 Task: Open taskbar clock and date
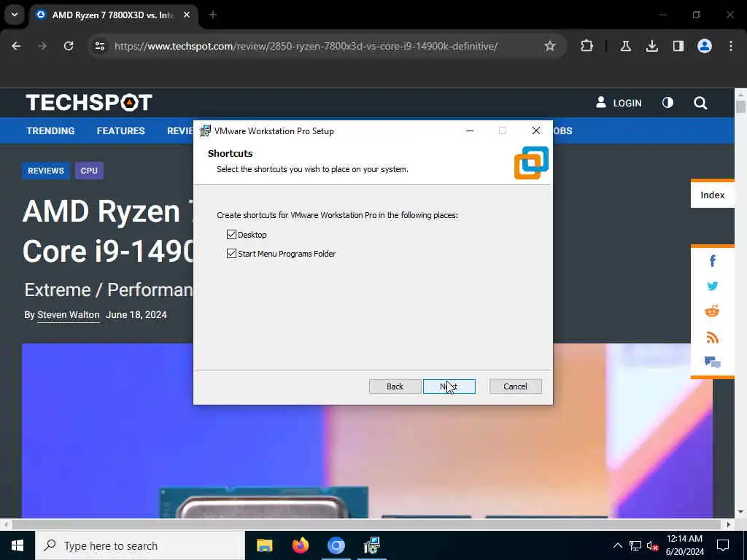click(684, 545)
